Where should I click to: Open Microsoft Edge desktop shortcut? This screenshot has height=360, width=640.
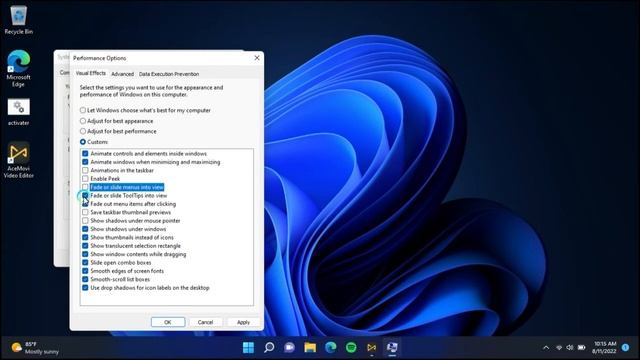coord(18,69)
